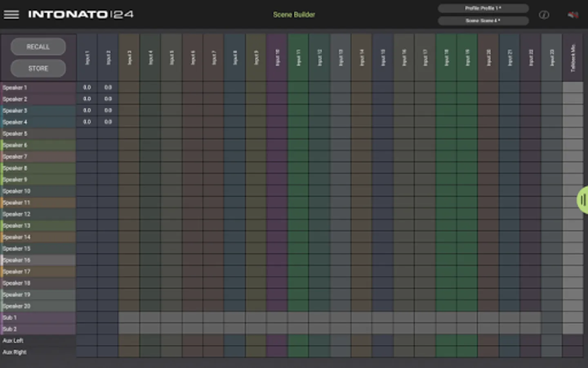Select the Speaker 8 row label
The height and width of the screenshot is (368, 588).
tap(38, 168)
